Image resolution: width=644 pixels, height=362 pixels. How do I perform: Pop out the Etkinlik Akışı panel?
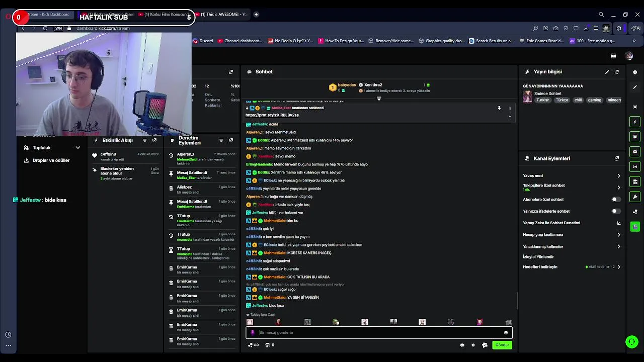154,140
